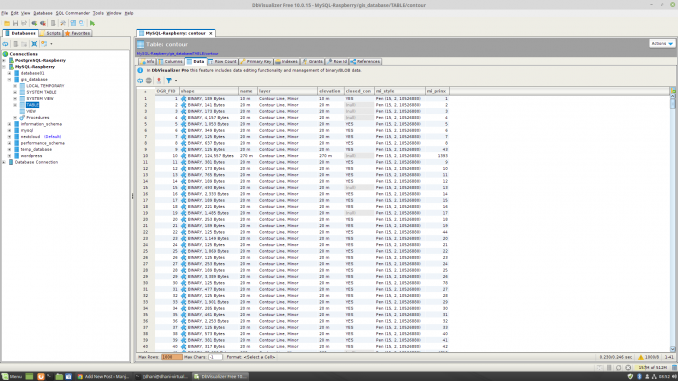Click the Tool Properties wrench icon

click(x=63, y=23)
